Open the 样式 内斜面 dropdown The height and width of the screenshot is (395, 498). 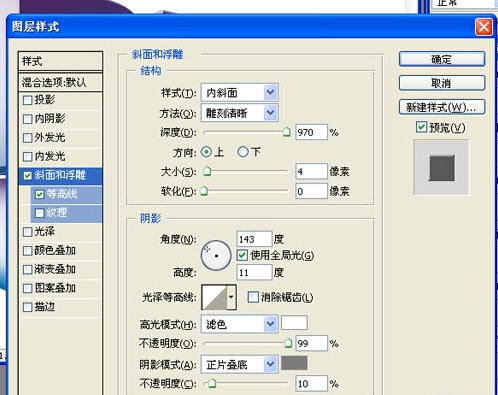pos(240,93)
